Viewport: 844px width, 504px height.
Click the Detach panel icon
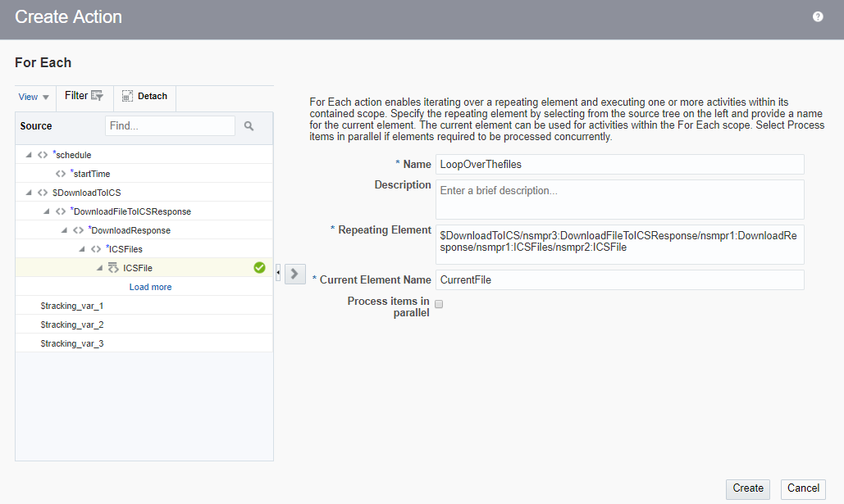point(127,97)
